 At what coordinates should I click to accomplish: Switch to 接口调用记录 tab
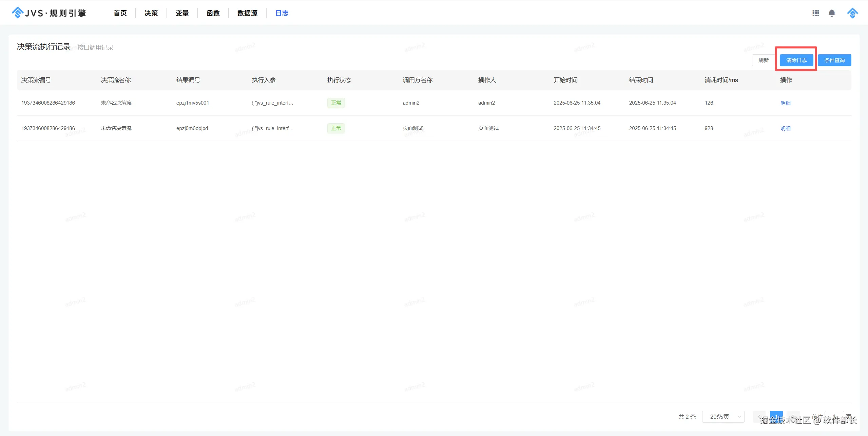point(95,48)
